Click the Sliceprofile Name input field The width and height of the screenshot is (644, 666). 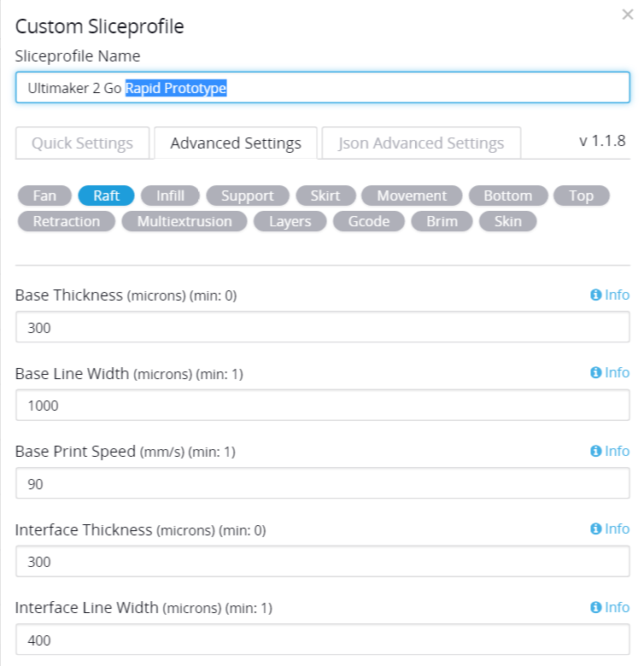coord(322,87)
